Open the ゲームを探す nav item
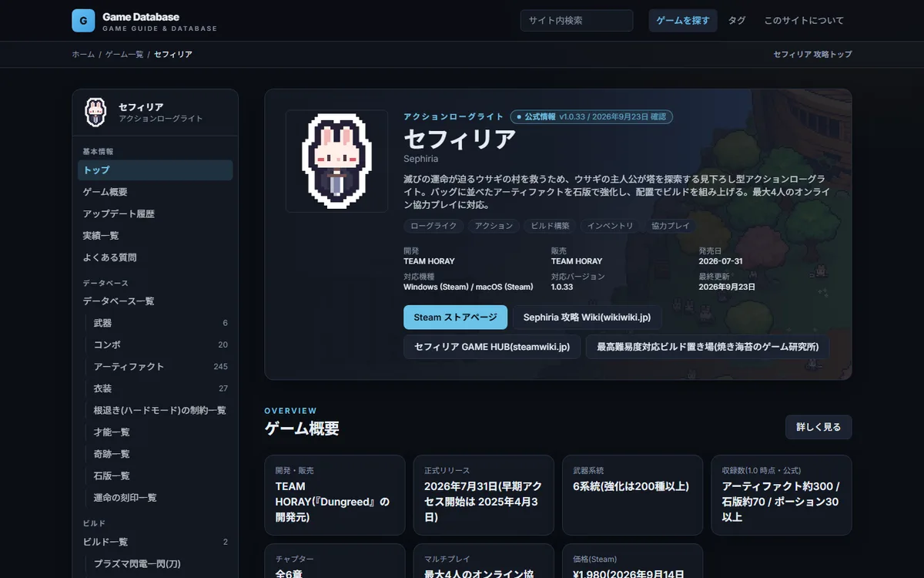924x578 pixels. click(683, 21)
